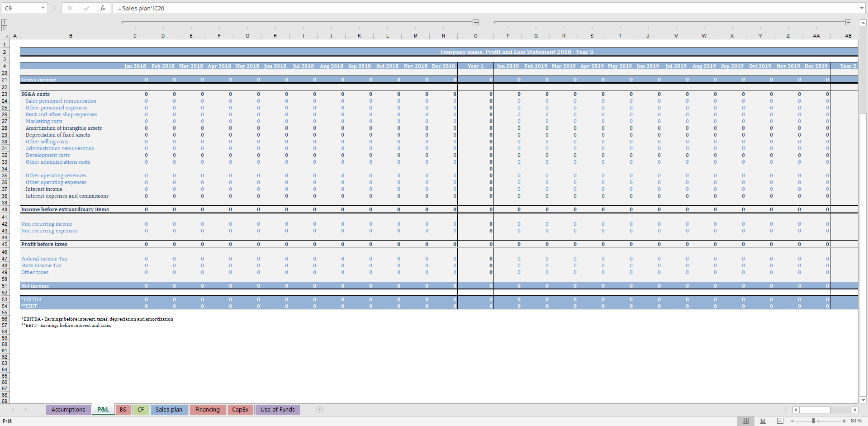Viewport: 868px width, 426px height.
Task: Click the 80 % zoom level
Action: pos(856,421)
